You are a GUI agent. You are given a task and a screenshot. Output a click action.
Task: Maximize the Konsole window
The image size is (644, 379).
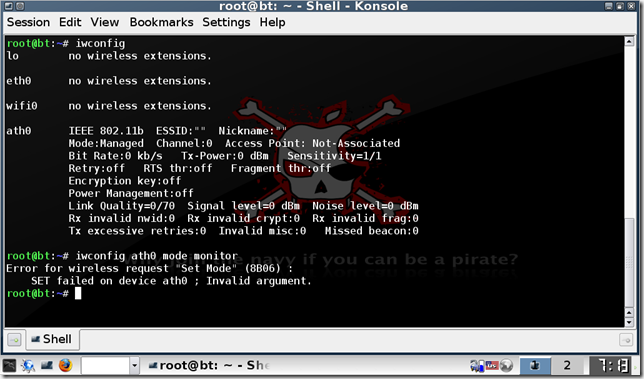620,6
